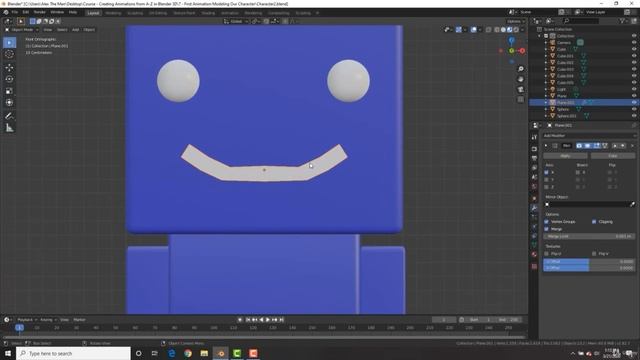Screen dimensions: 640x360
Task: Activate the Cursor tool
Action: (x=9, y=54)
